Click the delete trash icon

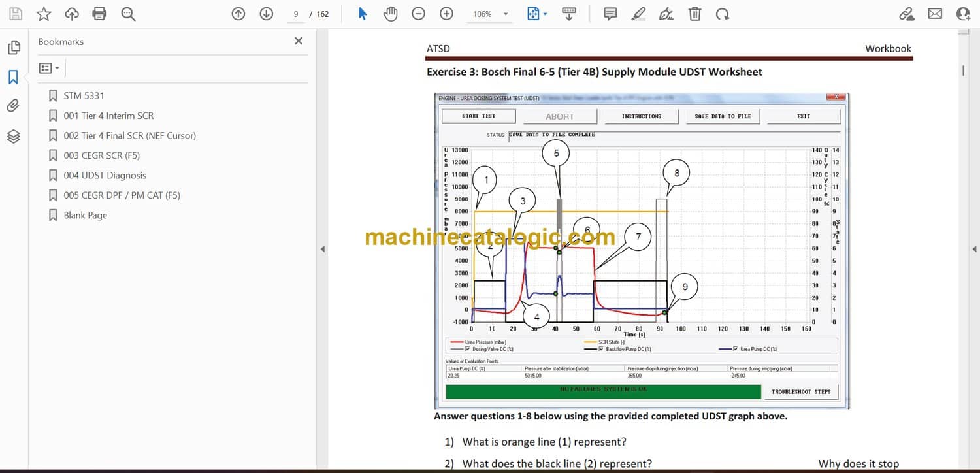(695, 14)
